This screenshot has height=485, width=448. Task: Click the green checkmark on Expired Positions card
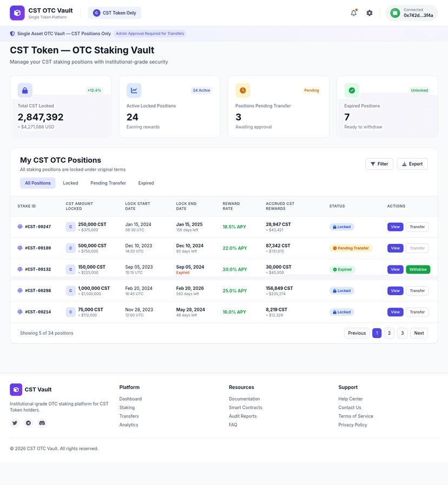(351, 90)
